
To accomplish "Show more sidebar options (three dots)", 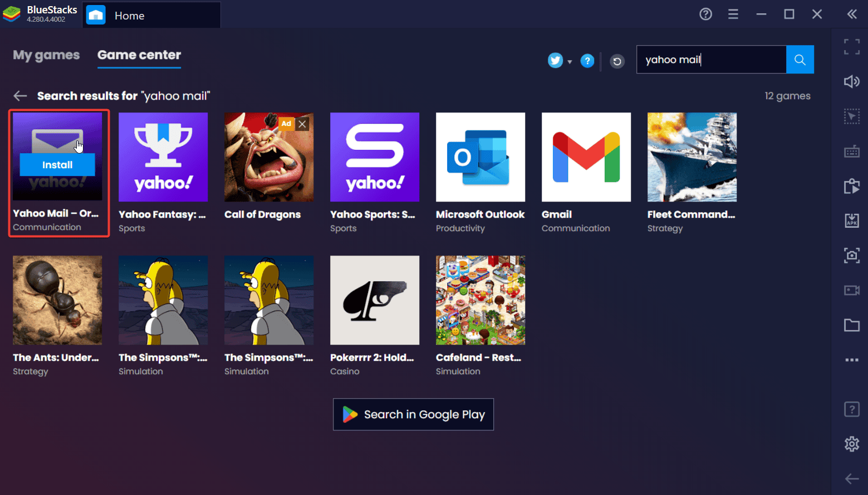I will point(852,360).
